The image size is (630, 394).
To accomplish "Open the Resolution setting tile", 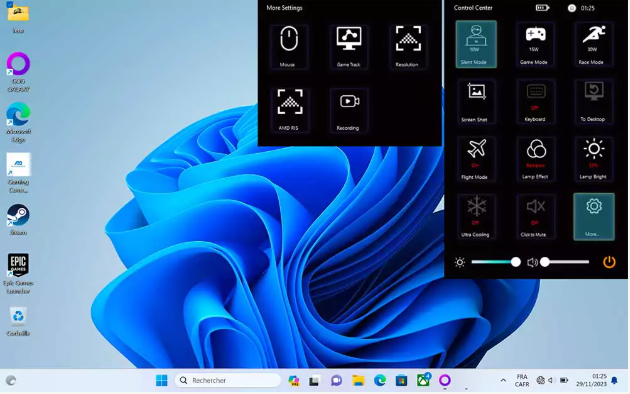I will pos(408,47).
